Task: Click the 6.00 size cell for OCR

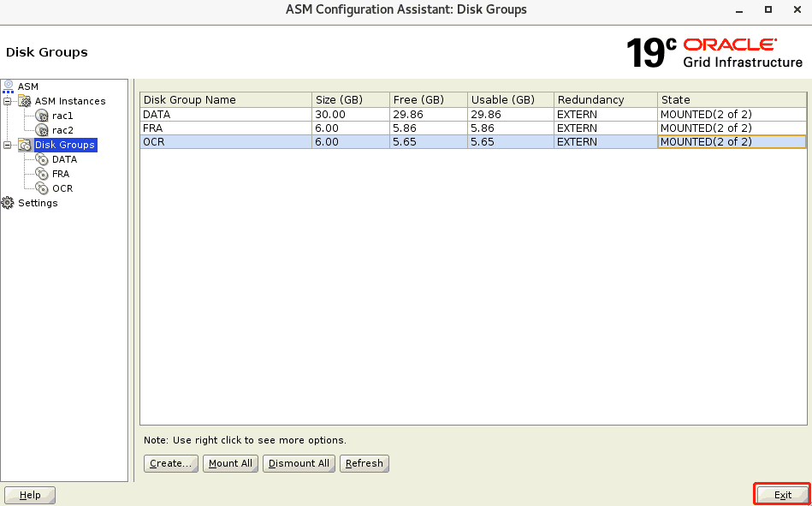Action: click(x=351, y=141)
